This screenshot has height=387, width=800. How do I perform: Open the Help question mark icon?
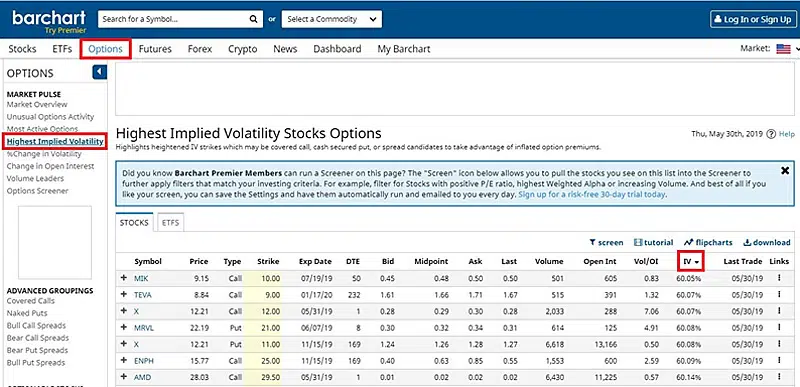click(771, 134)
